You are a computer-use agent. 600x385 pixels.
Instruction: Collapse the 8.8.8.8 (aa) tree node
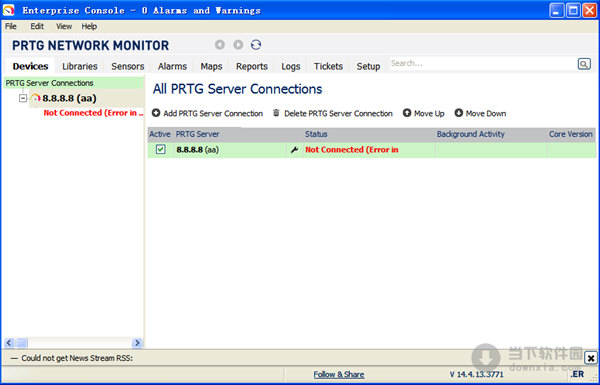[23, 98]
